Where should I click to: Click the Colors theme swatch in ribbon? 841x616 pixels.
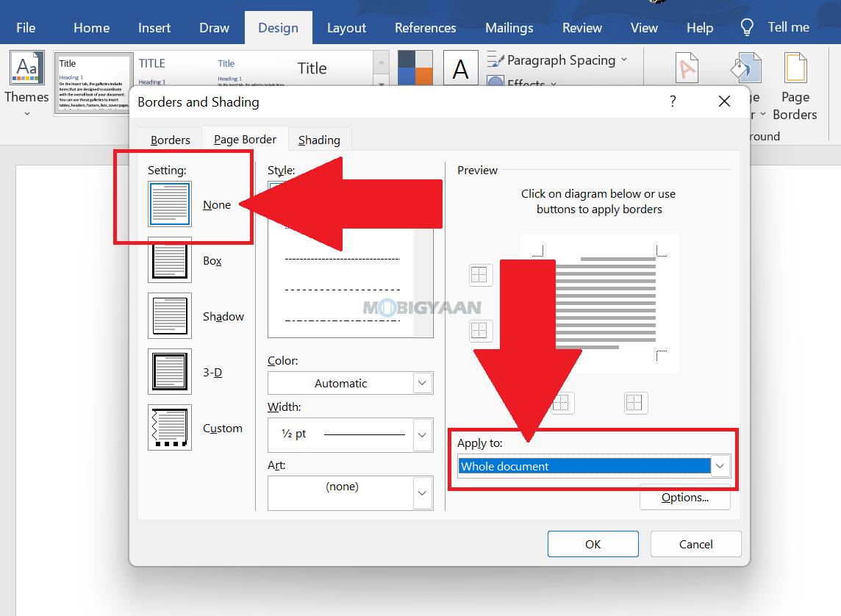coord(415,68)
